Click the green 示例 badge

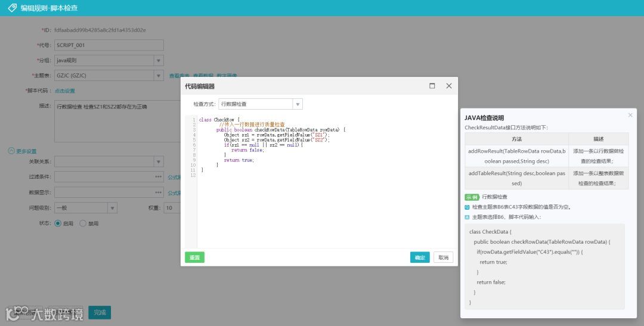tap(472, 197)
